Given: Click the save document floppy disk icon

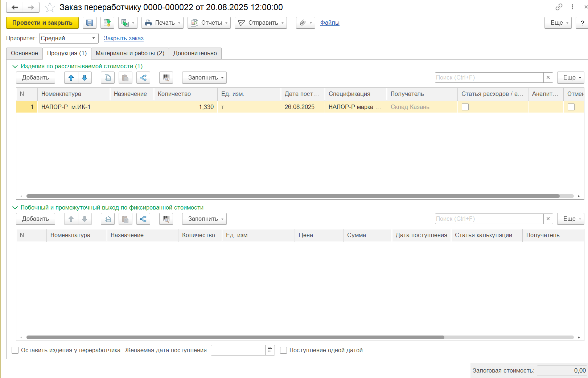Looking at the screenshot, I should tap(89, 23).
